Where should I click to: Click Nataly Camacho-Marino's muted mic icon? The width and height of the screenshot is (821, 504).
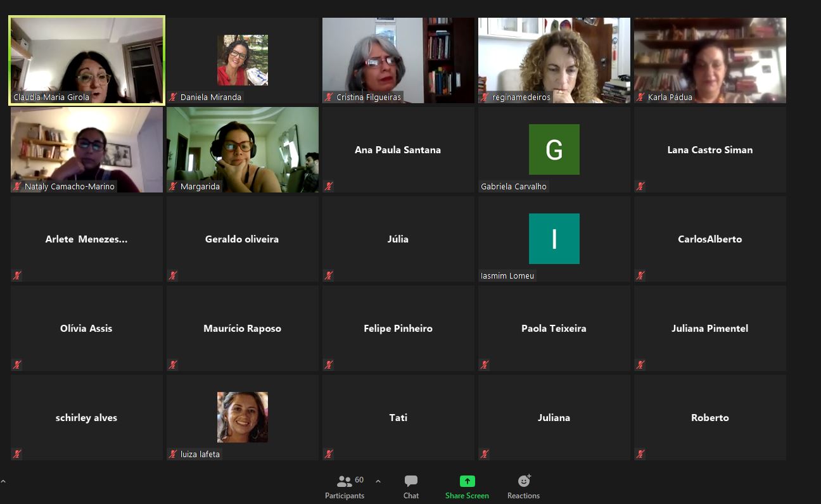tap(17, 186)
